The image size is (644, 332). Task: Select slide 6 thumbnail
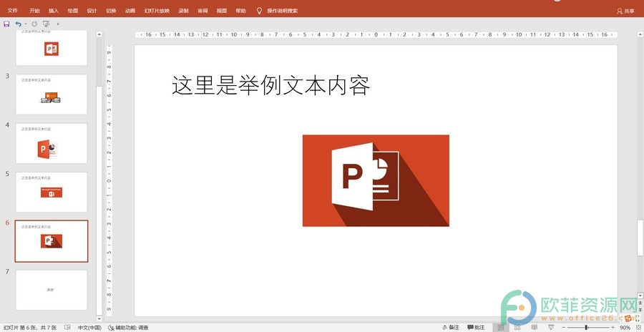coord(52,241)
